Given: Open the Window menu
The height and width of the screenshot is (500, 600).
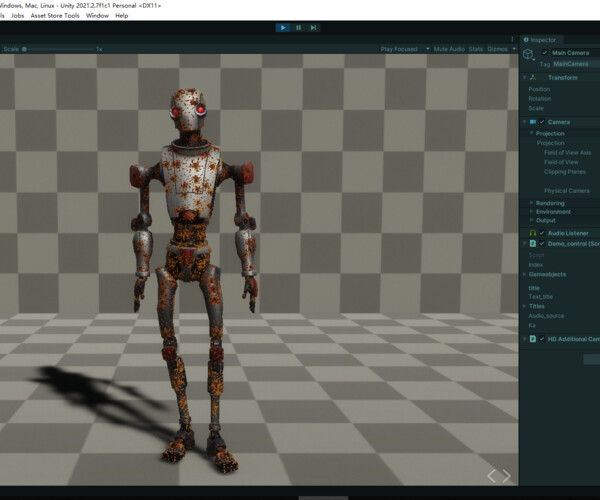Looking at the screenshot, I should click(97, 16).
